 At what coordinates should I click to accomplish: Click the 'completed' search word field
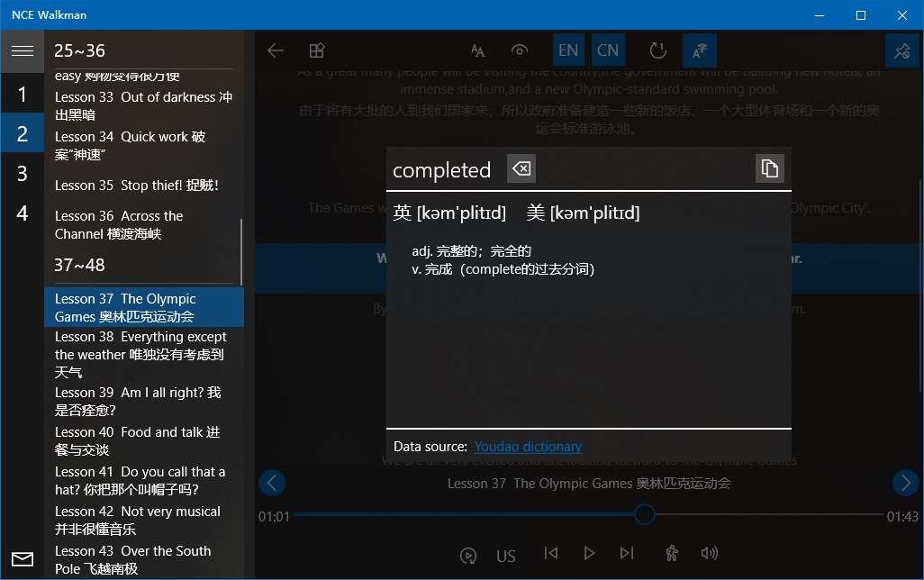[442, 169]
